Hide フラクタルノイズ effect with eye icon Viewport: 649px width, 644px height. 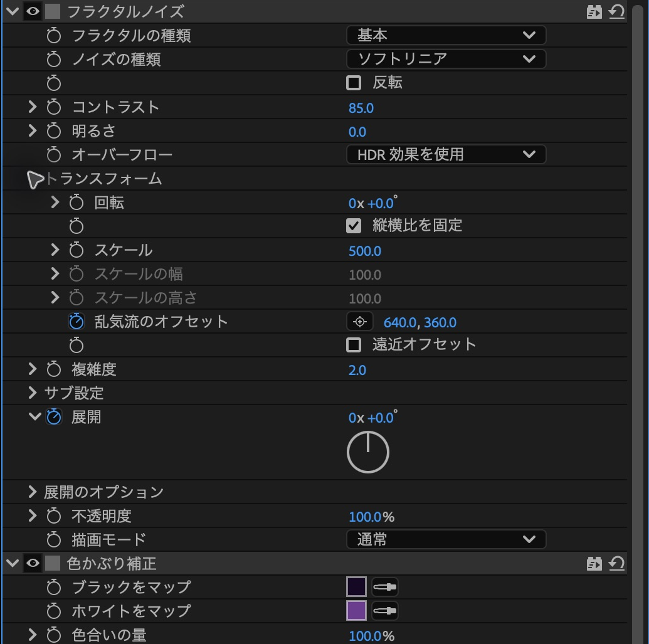point(33,11)
